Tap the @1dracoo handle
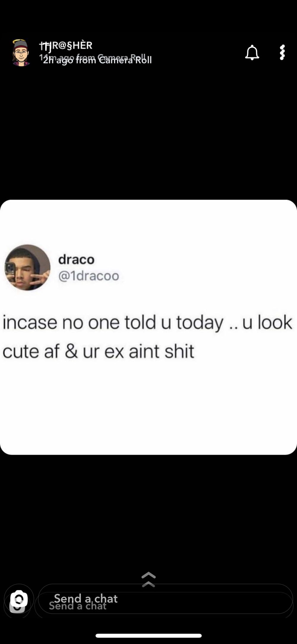Screen dimensions: 297x644 [89, 276]
